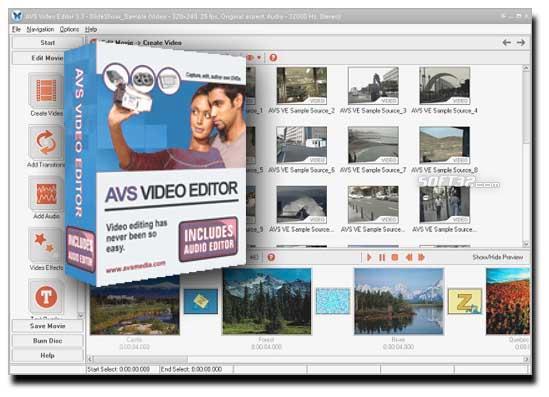
Task: Click the red help icon in timeline toolbar
Action: point(271,258)
